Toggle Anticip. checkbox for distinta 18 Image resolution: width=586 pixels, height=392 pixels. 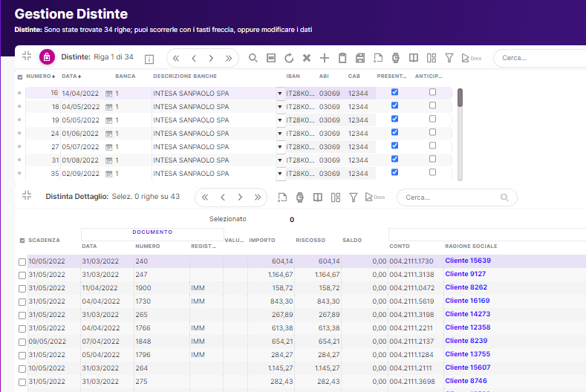point(432,105)
